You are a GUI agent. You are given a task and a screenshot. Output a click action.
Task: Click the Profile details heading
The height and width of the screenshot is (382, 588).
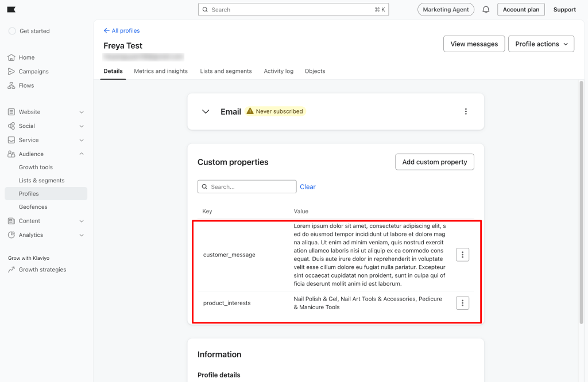pos(219,375)
